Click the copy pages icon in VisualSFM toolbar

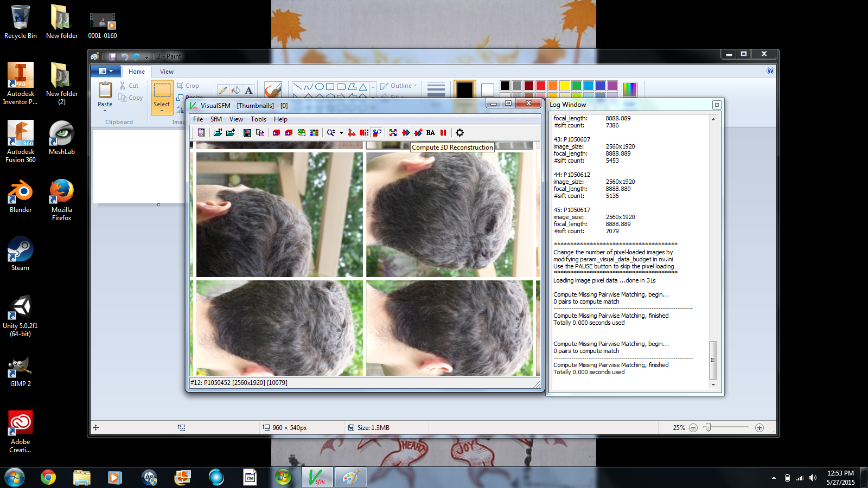point(260,133)
